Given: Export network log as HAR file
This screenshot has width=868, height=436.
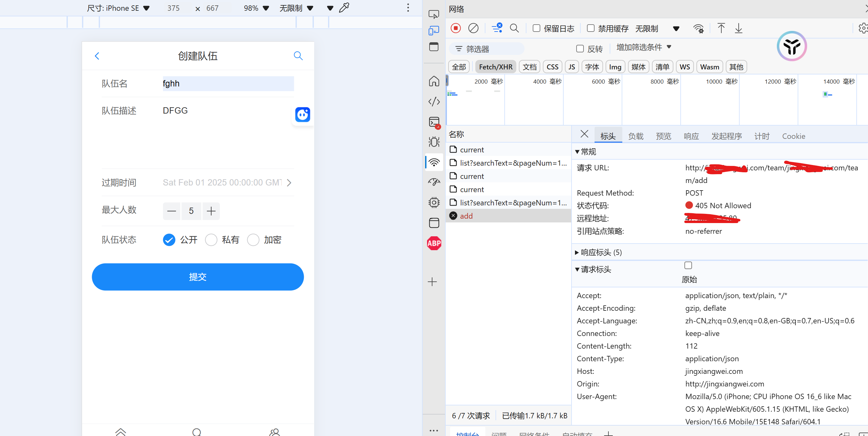Looking at the screenshot, I should 739,28.
